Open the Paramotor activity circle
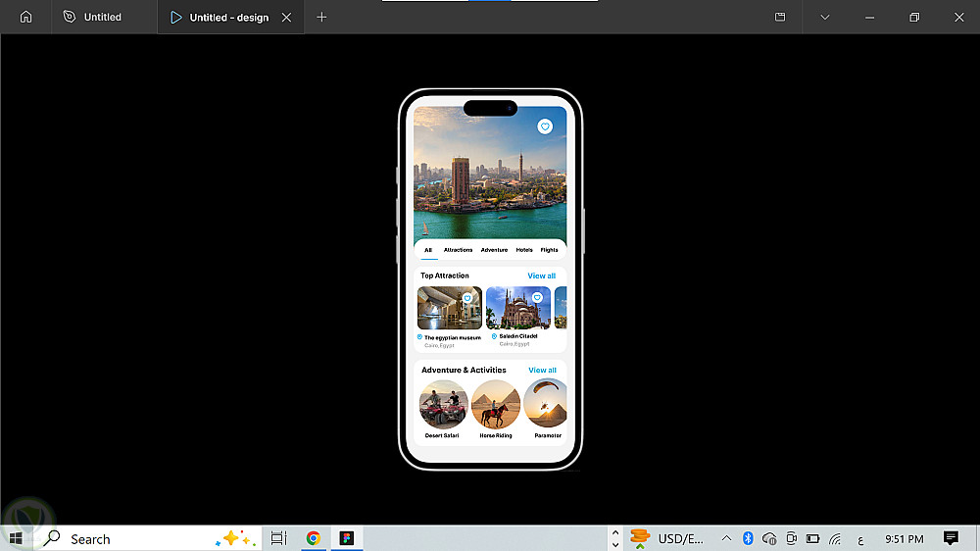 546,404
